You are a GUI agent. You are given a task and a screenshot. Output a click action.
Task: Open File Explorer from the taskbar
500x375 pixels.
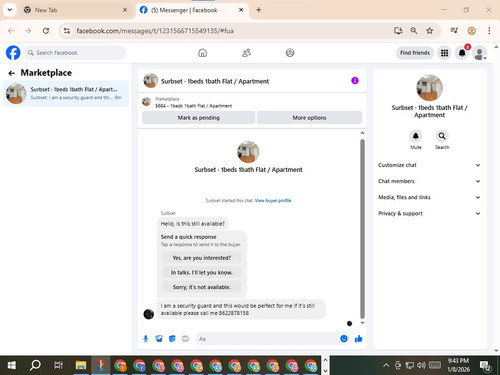(81, 365)
